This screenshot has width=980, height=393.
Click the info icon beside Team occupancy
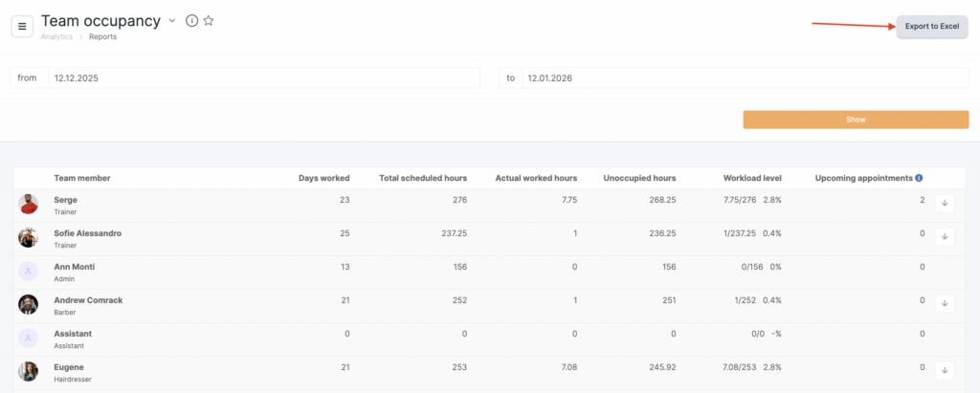point(191,21)
